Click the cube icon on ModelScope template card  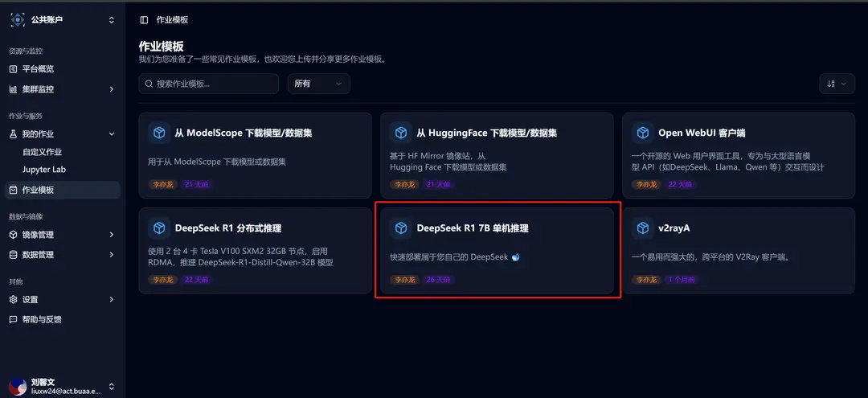coord(159,133)
